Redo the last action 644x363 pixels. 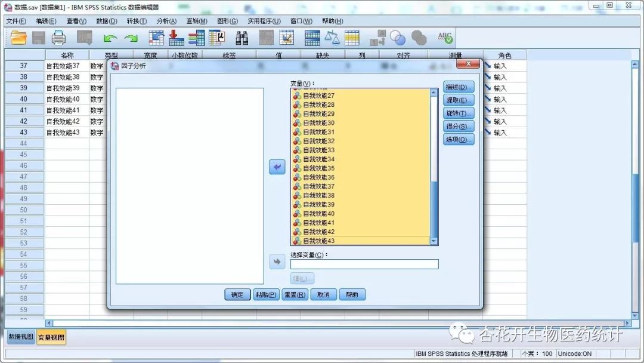click(130, 37)
